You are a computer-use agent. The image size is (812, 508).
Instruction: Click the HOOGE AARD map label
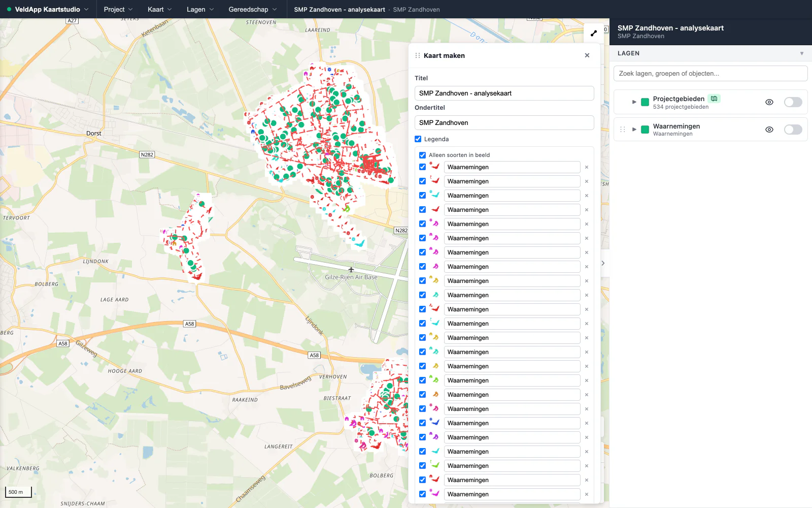click(x=125, y=371)
